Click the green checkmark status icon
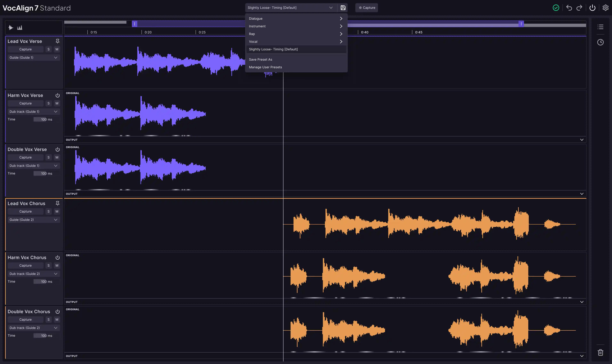Screen dimensions: 612x364 [556, 8]
